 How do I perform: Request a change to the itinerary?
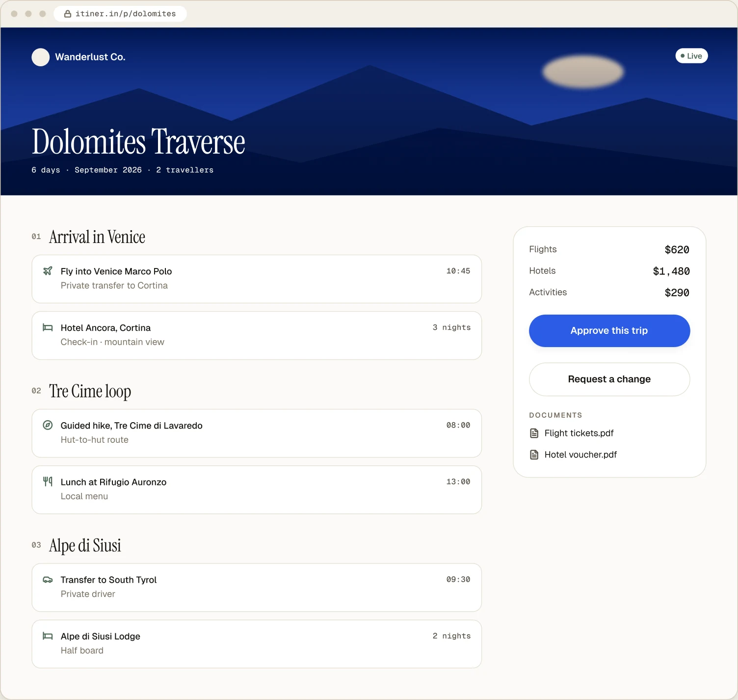[609, 379]
